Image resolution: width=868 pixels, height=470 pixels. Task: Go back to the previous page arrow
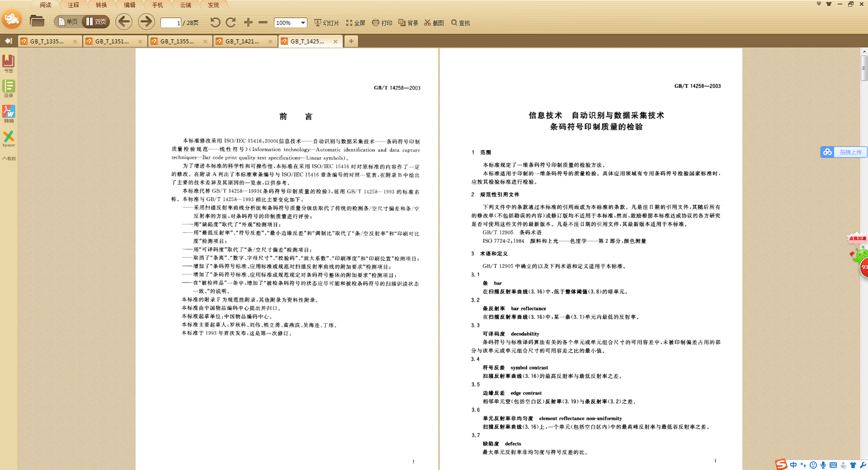click(124, 22)
